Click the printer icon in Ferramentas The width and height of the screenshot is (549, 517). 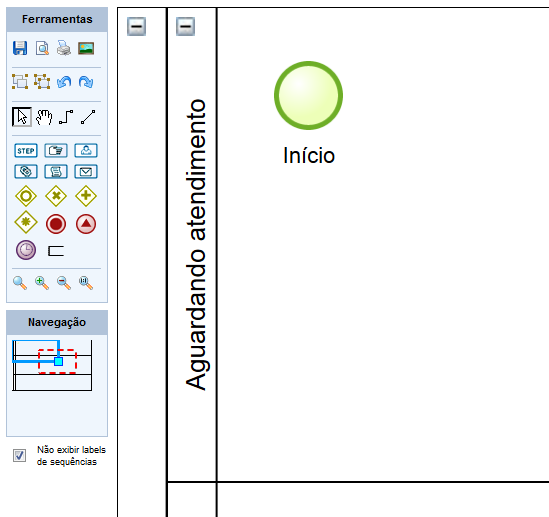64,48
